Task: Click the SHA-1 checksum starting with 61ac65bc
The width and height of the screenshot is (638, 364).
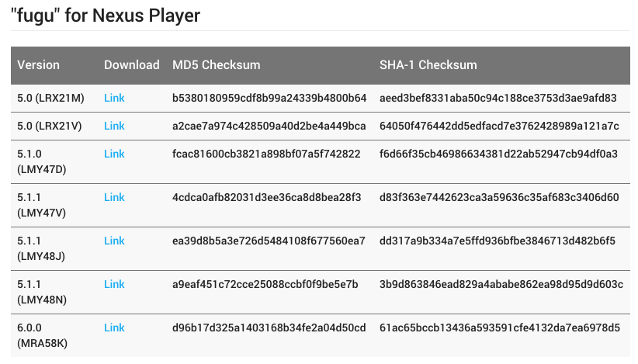Action: click(500, 328)
